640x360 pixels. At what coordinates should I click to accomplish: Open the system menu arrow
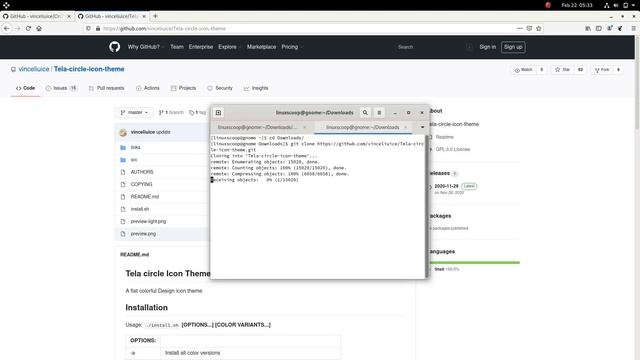pyautogui.click(x=634, y=5)
